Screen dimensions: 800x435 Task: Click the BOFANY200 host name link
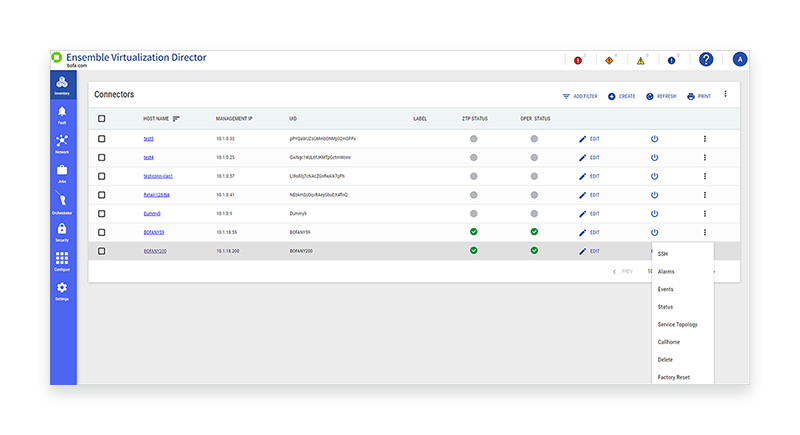click(155, 251)
